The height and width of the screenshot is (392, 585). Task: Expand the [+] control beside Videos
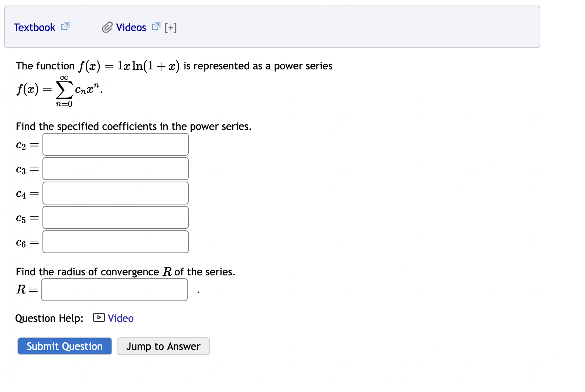171,27
